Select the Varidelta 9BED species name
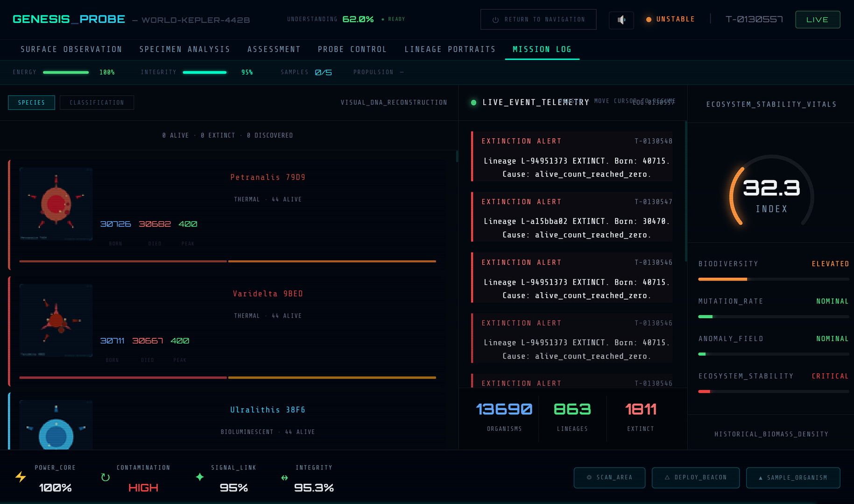854x504 pixels. pyautogui.click(x=268, y=294)
